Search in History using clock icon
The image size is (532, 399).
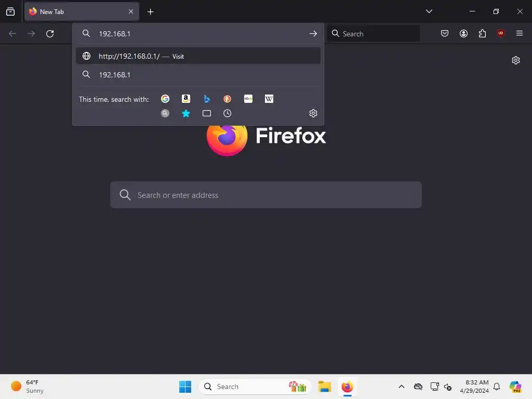pos(228,113)
